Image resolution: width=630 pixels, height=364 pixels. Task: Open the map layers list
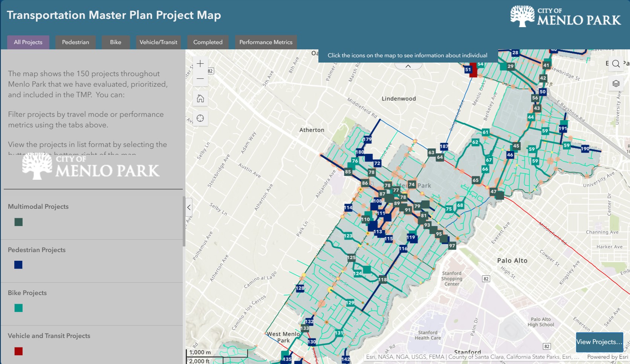[x=616, y=83]
